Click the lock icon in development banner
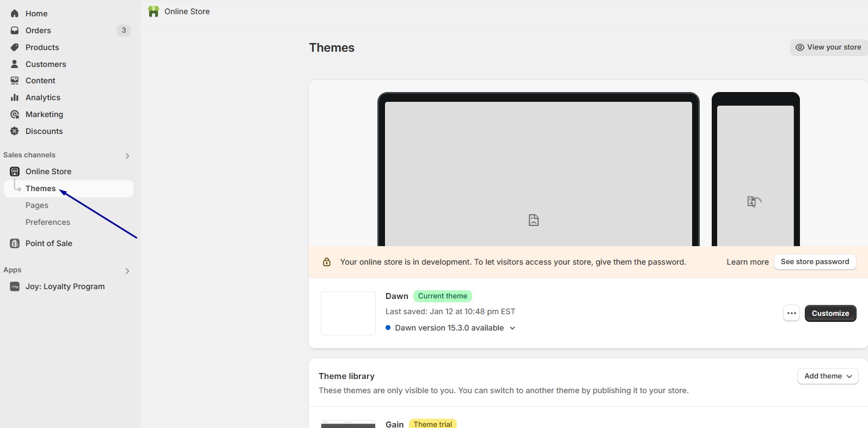This screenshot has width=868, height=428. point(327,262)
